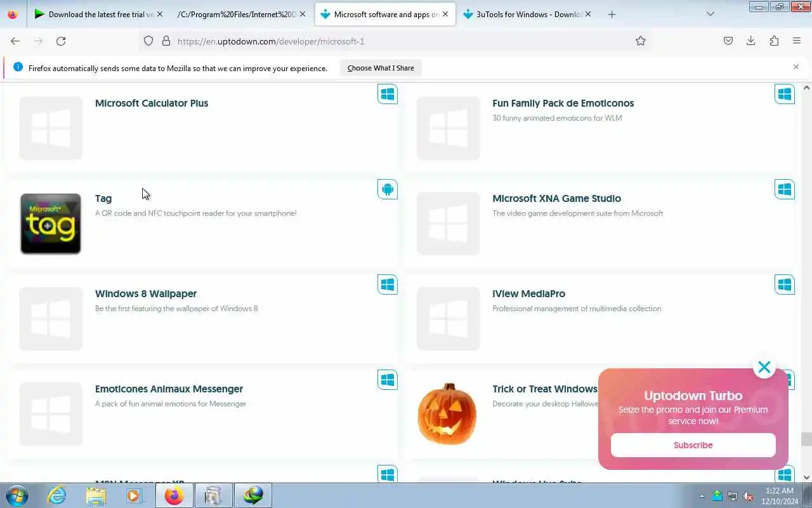Reload the page with refresh icon

pos(61,41)
